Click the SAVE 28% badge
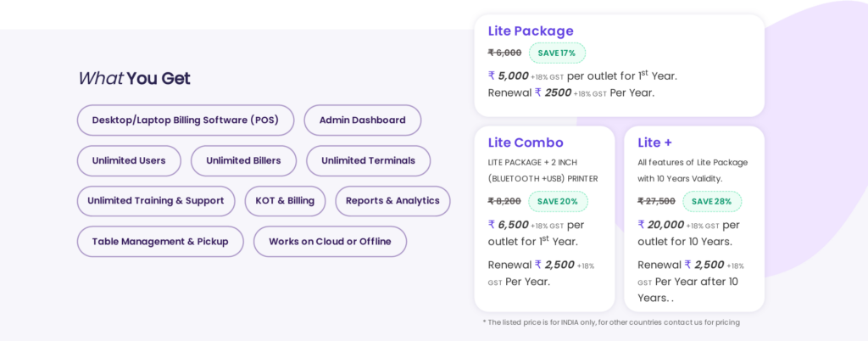The width and height of the screenshot is (868, 341). coord(712,202)
